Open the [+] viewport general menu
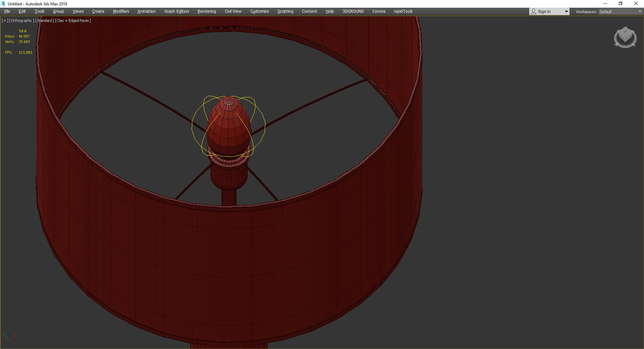 click(x=5, y=20)
